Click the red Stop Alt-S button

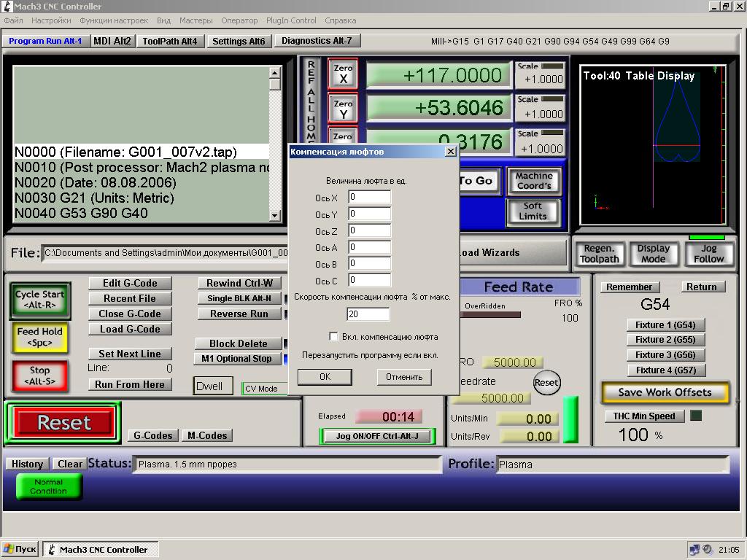coord(40,376)
